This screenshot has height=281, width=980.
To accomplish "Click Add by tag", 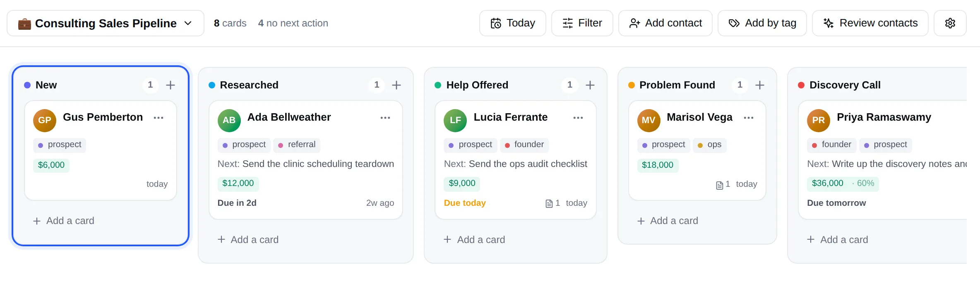I will point(762,23).
